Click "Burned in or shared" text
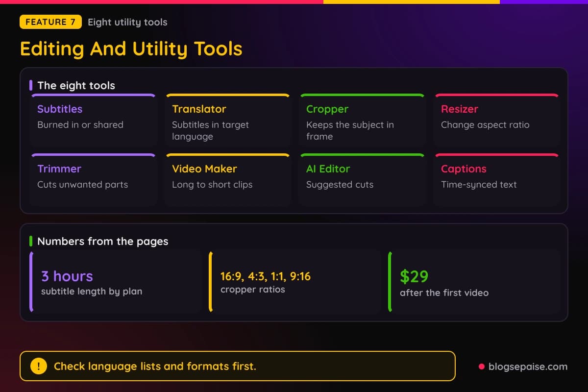This screenshot has width=588, height=392. 80,124
